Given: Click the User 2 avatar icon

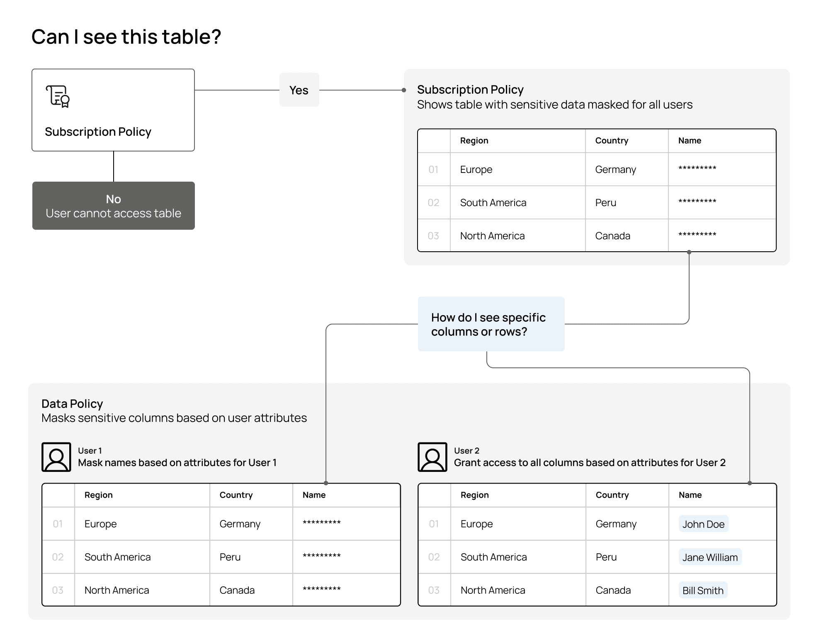Looking at the screenshot, I should 432,457.
